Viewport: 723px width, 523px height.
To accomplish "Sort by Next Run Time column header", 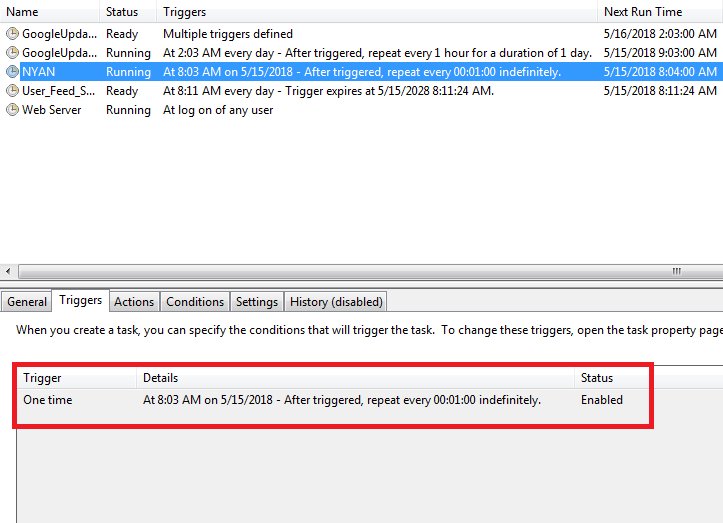I will click(660, 12).
